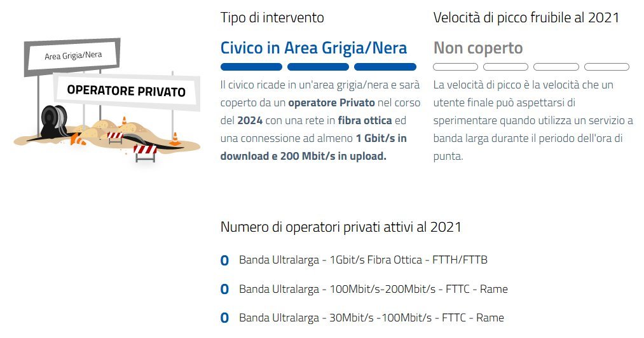Click Velocità di picco fruibile al 2021
This screenshot has width=644, height=338.
coord(526,18)
